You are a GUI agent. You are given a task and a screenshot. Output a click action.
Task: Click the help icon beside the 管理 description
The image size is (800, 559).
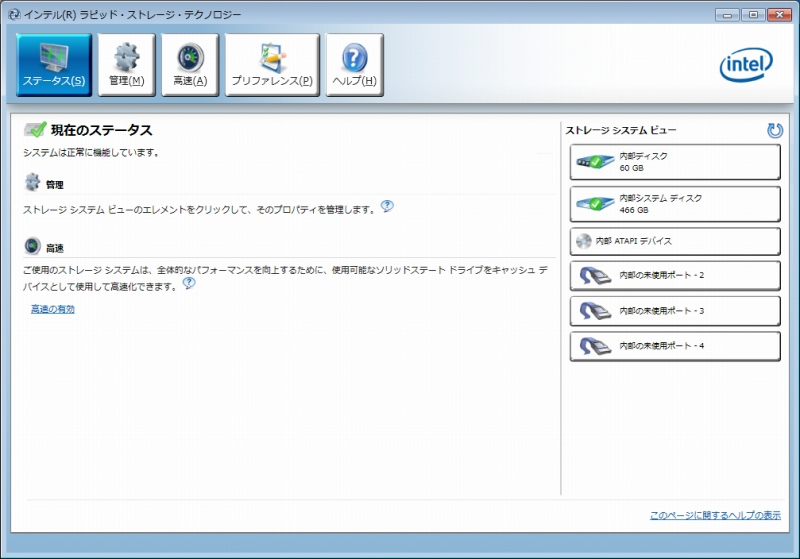click(x=387, y=206)
